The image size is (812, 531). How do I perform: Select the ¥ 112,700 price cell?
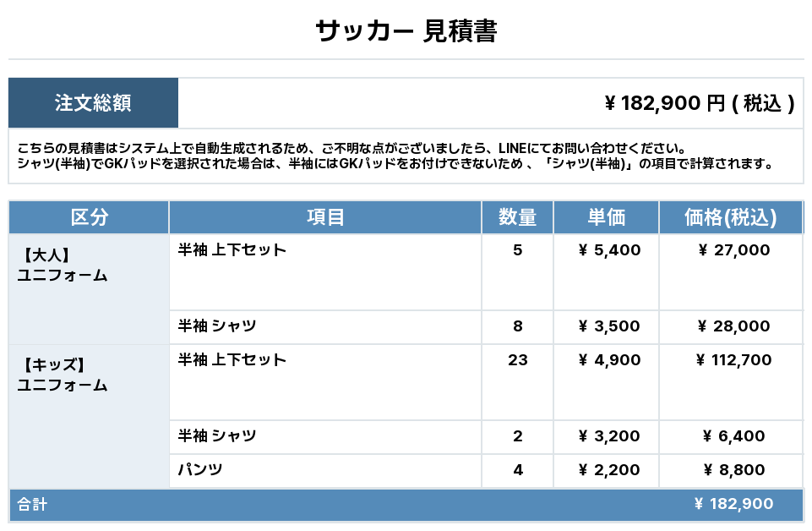pyautogui.click(x=733, y=360)
